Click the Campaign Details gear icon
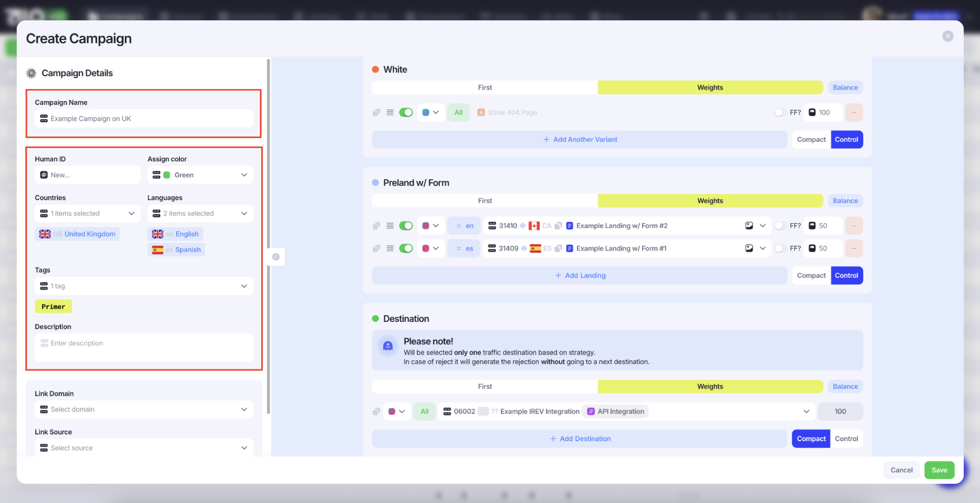980x503 pixels. [31, 73]
